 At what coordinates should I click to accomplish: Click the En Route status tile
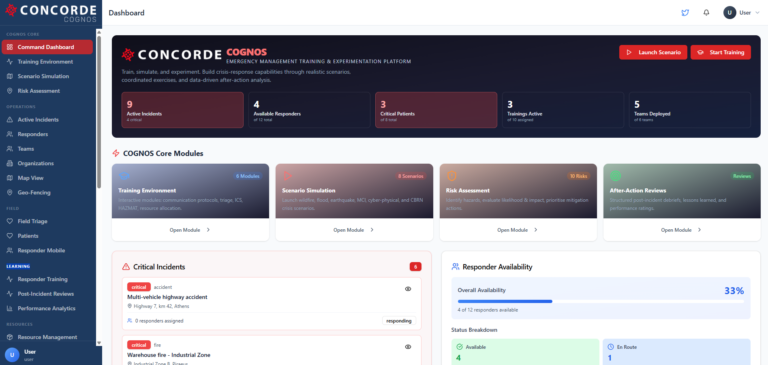click(676, 352)
